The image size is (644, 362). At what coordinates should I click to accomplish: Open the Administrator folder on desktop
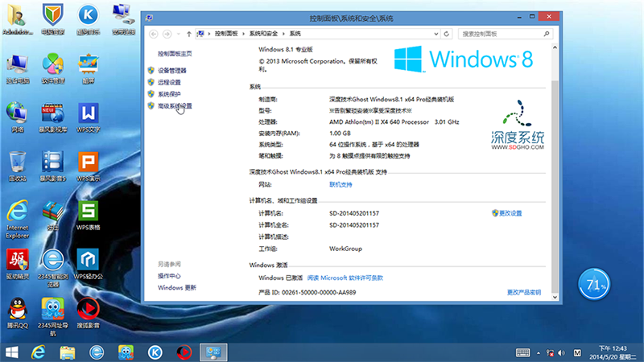tap(17, 19)
